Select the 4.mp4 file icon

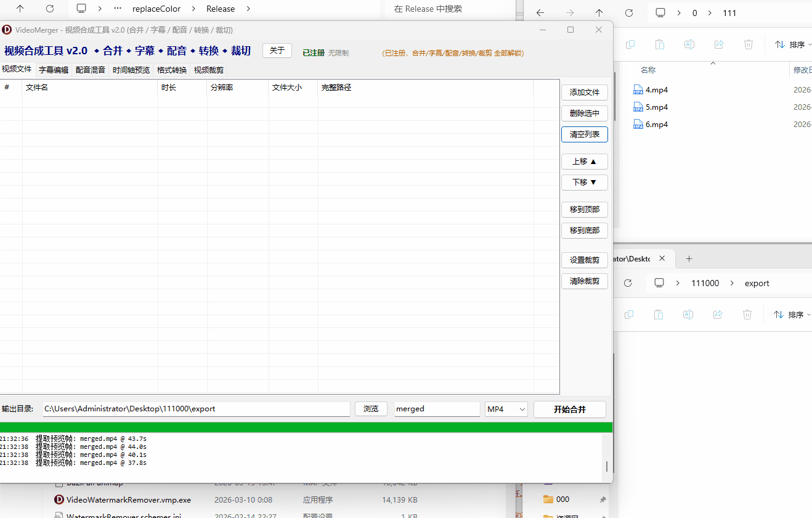pyautogui.click(x=638, y=90)
